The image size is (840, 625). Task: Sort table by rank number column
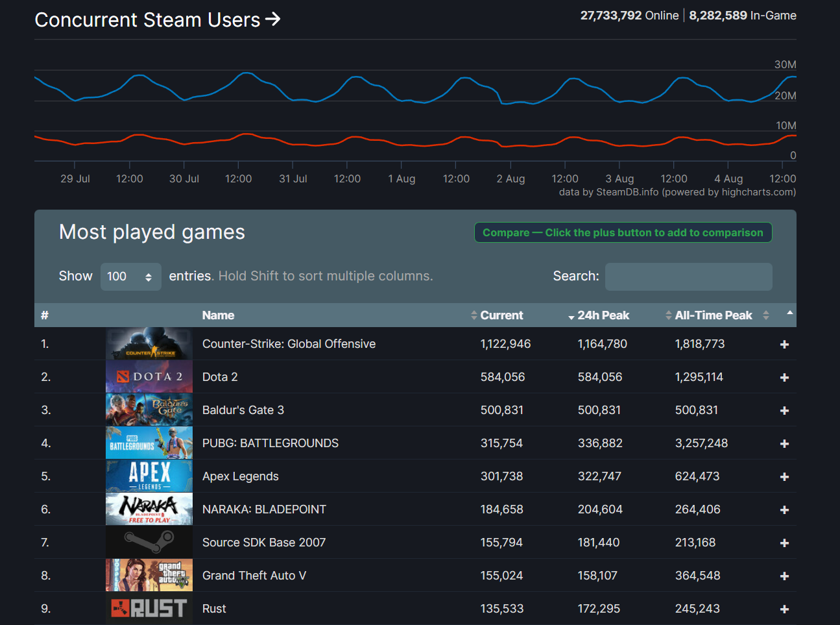(45, 315)
